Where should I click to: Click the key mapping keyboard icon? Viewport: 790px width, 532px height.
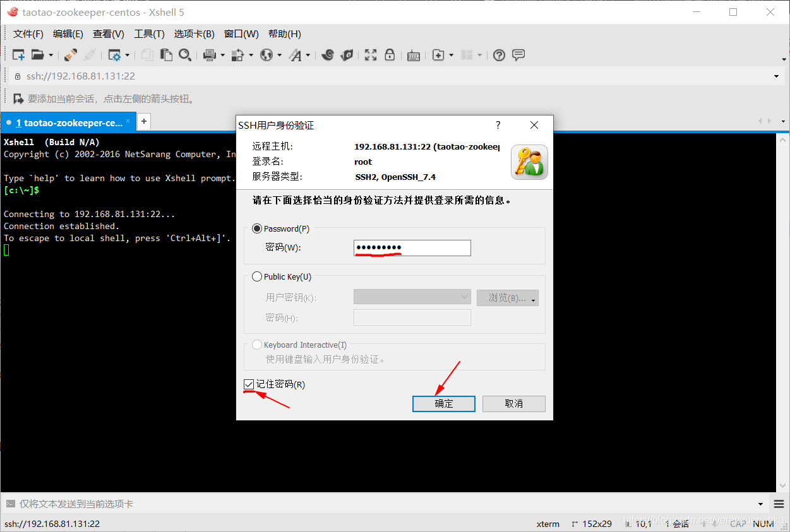[414, 56]
